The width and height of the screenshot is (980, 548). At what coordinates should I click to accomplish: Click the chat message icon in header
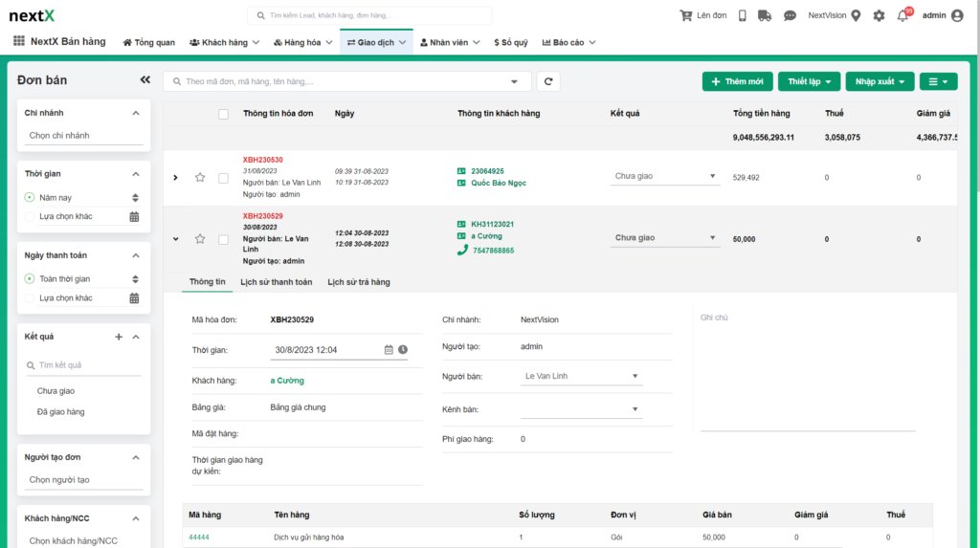(790, 16)
